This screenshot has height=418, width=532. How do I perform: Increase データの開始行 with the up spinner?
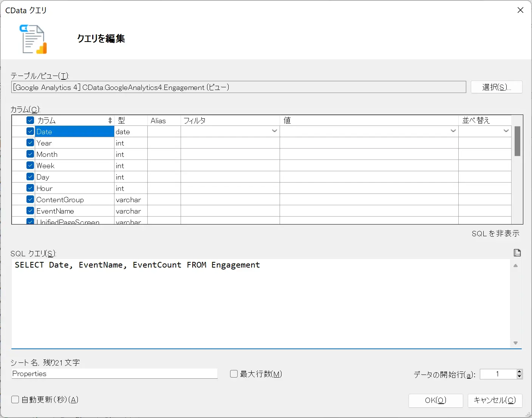point(520,372)
